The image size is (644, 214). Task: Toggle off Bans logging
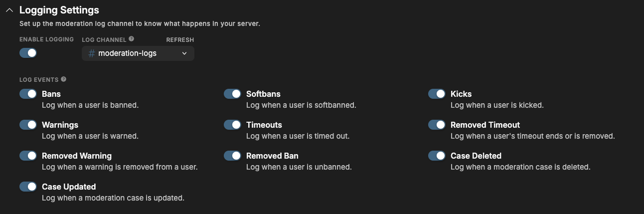[x=28, y=94]
